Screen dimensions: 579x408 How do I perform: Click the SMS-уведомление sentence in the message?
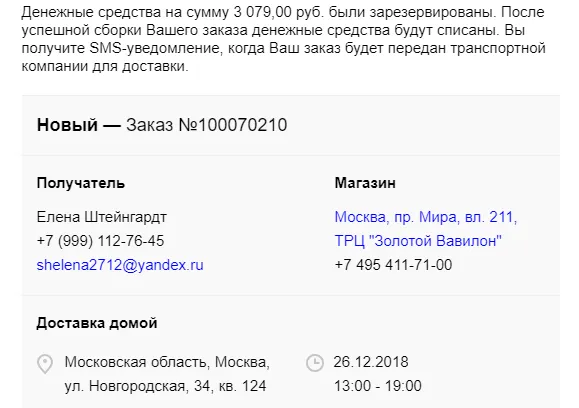point(284,48)
